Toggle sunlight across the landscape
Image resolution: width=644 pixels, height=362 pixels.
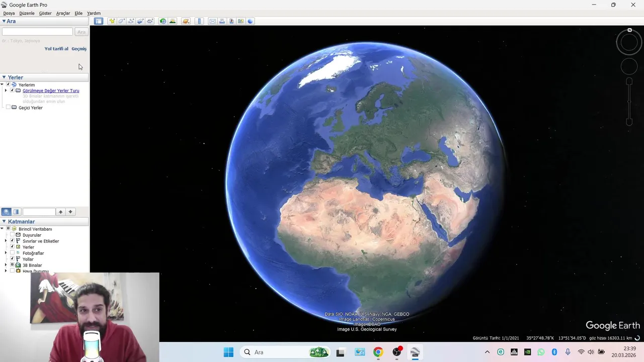click(x=173, y=21)
